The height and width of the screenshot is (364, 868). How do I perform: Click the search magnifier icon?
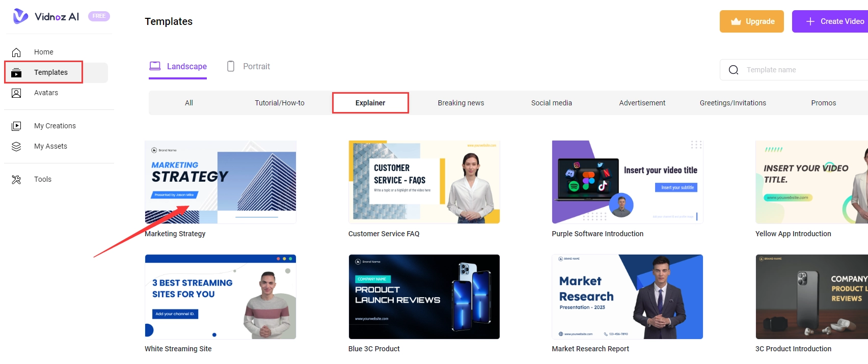[734, 70]
